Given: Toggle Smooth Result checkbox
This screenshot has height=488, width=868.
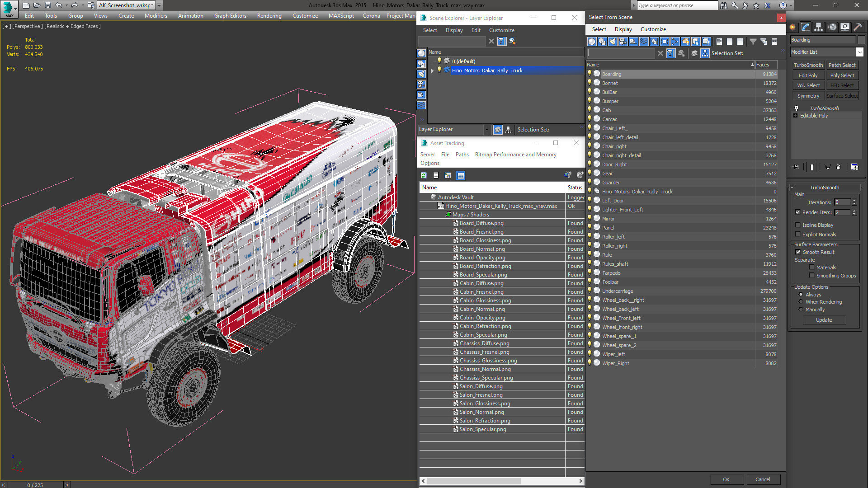Looking at the screenshot, I should pyautogui.click(x=798, y=252).
